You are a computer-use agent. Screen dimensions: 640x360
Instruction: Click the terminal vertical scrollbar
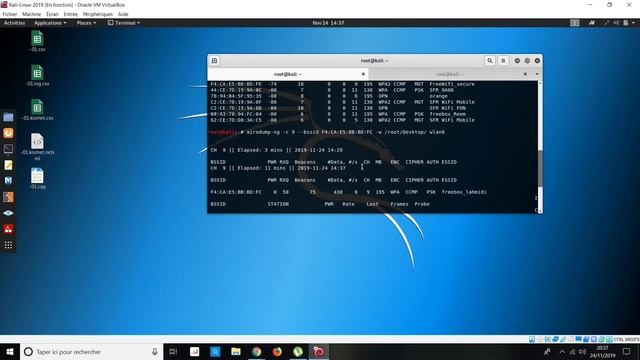click(x=540, y=168)
